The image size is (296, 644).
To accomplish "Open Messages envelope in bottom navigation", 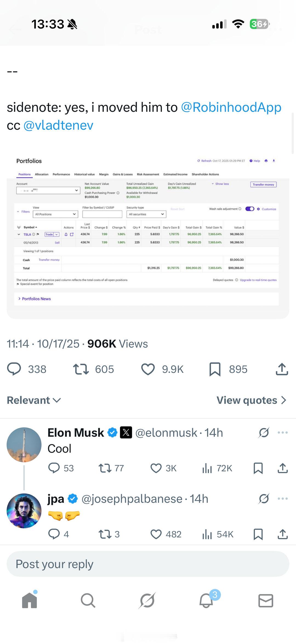I will (266, 601).
